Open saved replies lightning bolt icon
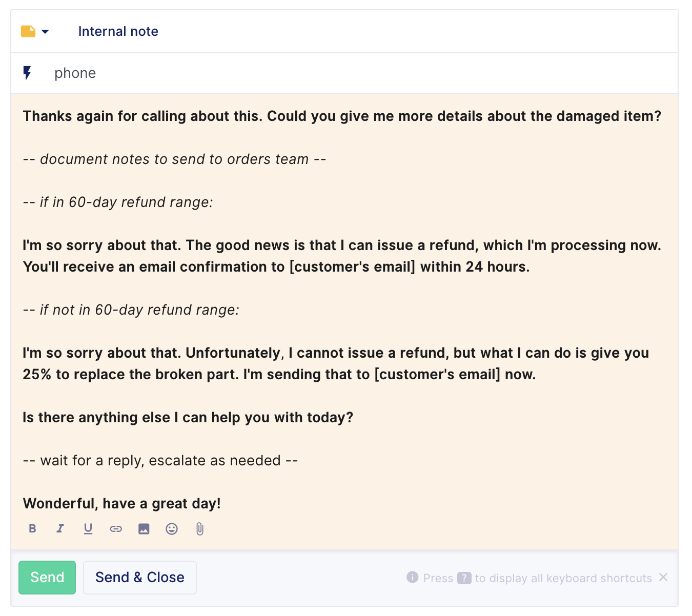The width and height of the screenshot is (692, 616). [x=27, y=73]
